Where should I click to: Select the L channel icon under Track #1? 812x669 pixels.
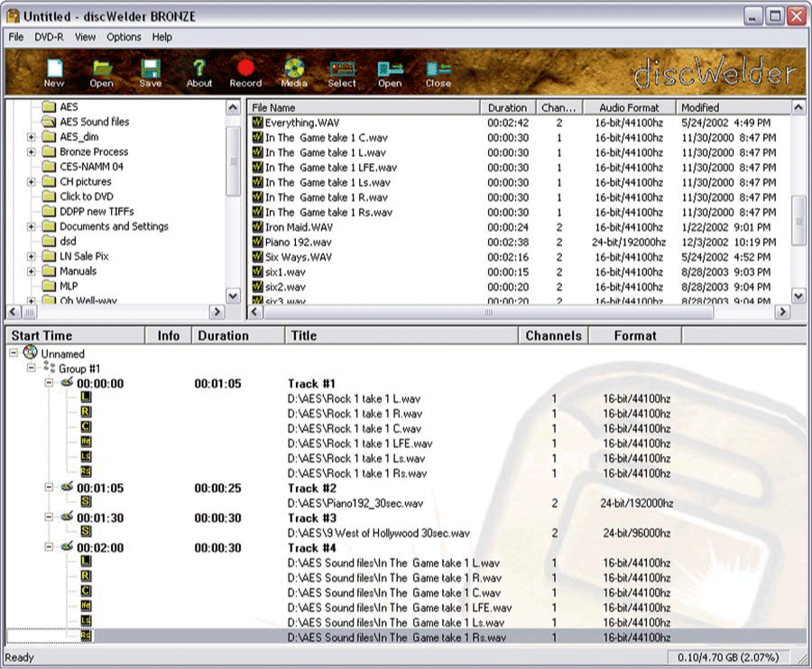click(x=86, y=398)
